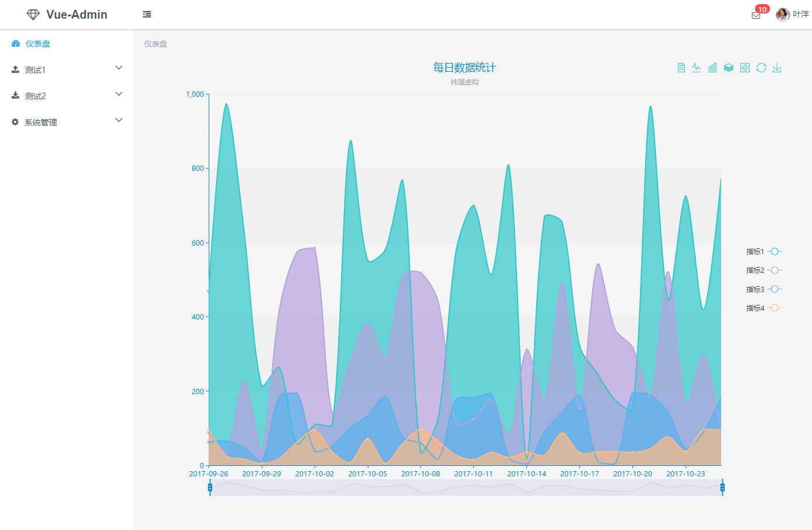
Task: Save chart as image download icon
Action: tap(777, 68)
